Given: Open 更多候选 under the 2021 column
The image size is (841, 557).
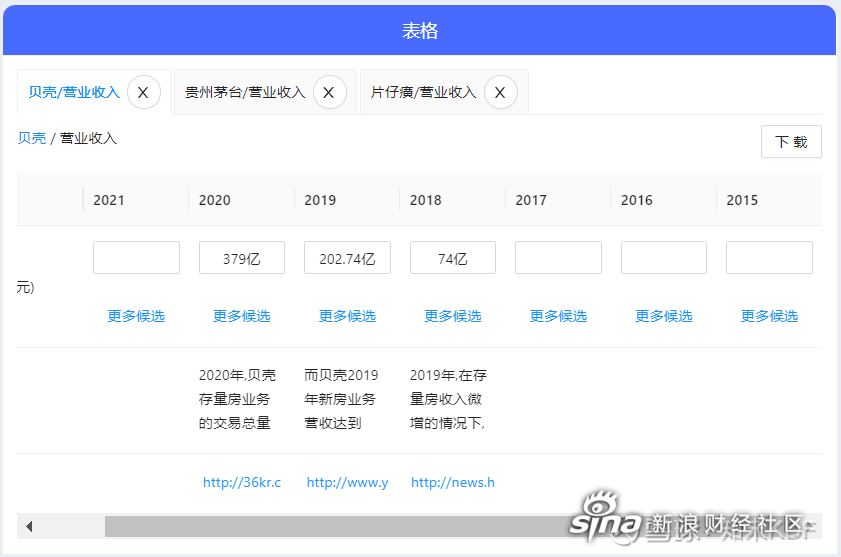Looking at the screenshot, I should click(x=136, y=316).
